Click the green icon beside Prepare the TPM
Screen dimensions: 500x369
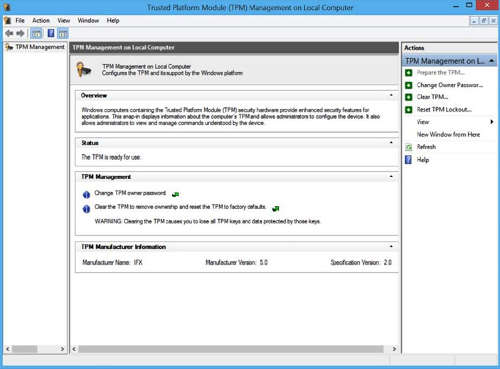408,73
